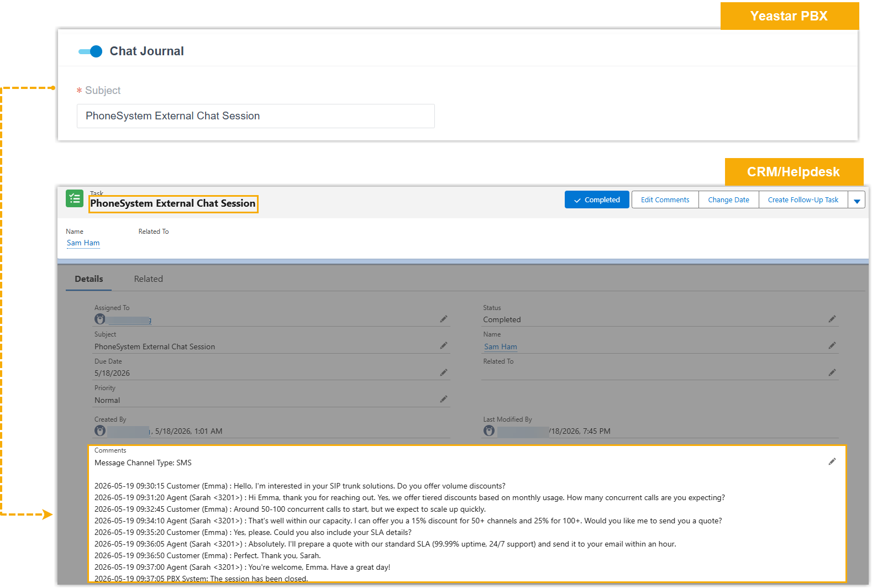Viewport: 872px width, 588px height.
Task: Edit the Subject field pencil icon
Action: tap(444, 345)
